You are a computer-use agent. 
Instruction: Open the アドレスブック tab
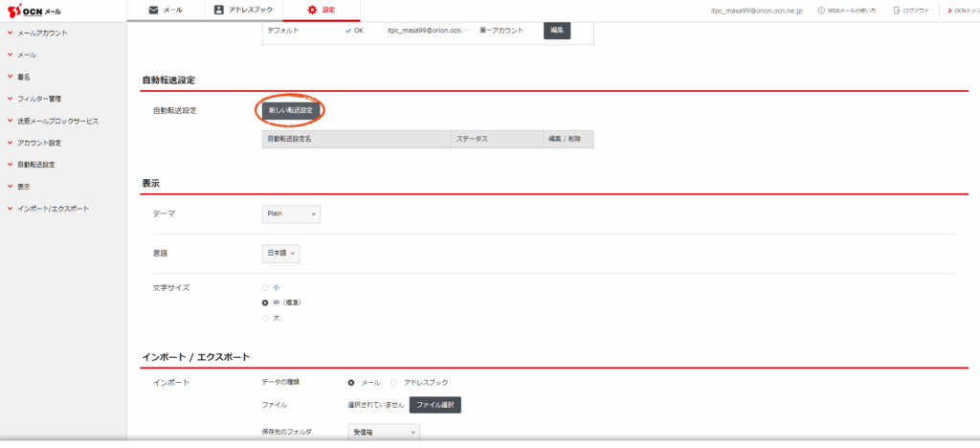242,10
